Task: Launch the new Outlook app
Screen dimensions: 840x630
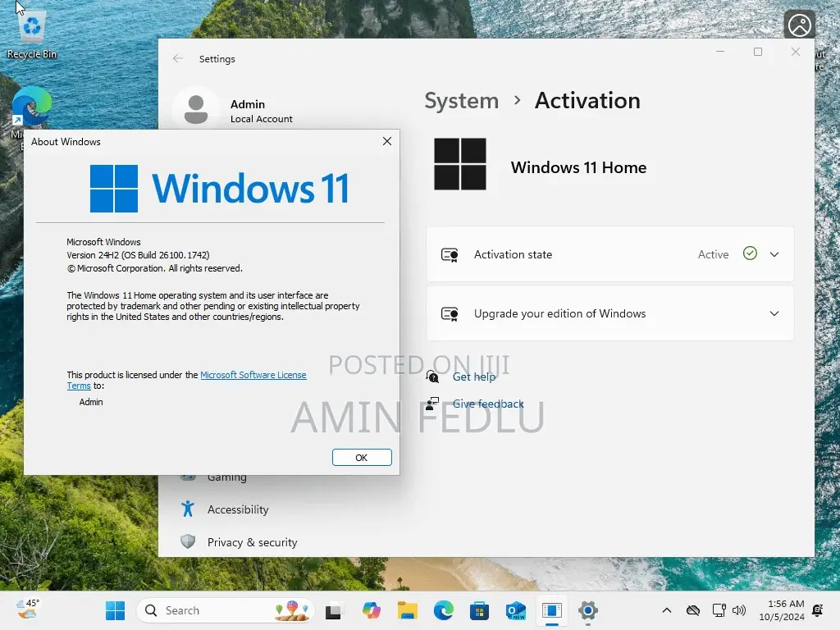Action: (x=515, y=610)
